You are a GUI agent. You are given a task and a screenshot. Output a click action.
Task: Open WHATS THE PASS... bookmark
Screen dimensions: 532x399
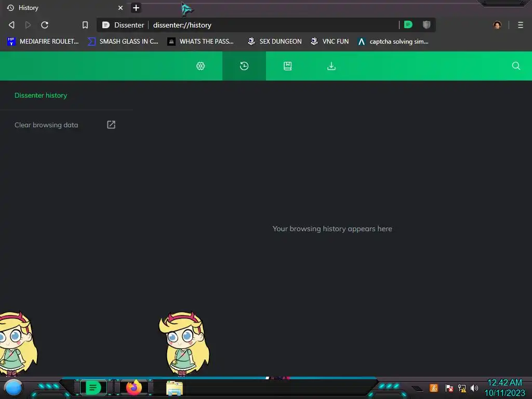201,42
